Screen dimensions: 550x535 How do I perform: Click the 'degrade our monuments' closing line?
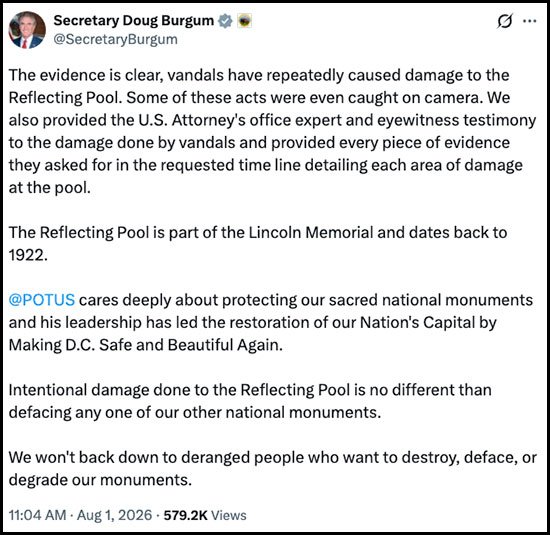click(100, 480)
